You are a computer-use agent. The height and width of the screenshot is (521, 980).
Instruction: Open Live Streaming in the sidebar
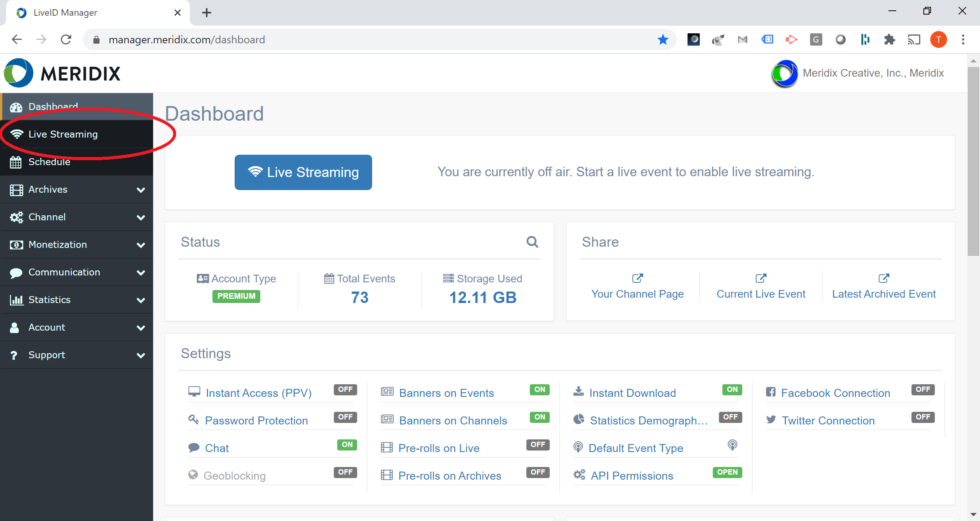pos(63,134)
